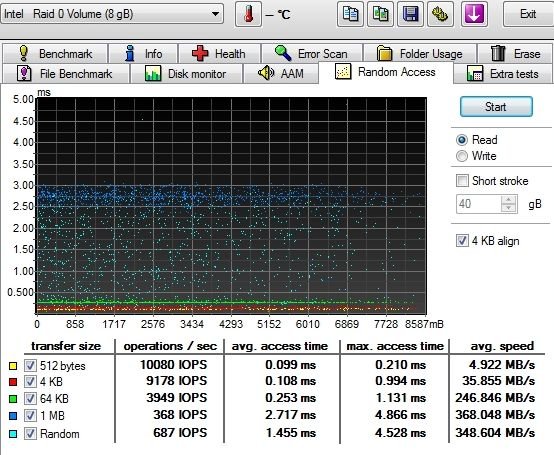
Task: Click the Exit button
Action: [x=528, y=14]
